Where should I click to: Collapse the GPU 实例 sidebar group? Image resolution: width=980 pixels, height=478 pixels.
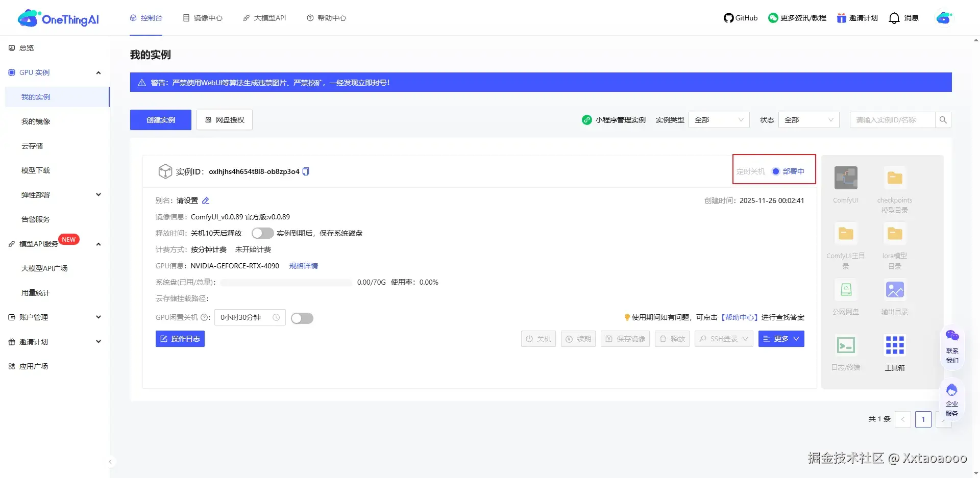click(x=99, y=72)
